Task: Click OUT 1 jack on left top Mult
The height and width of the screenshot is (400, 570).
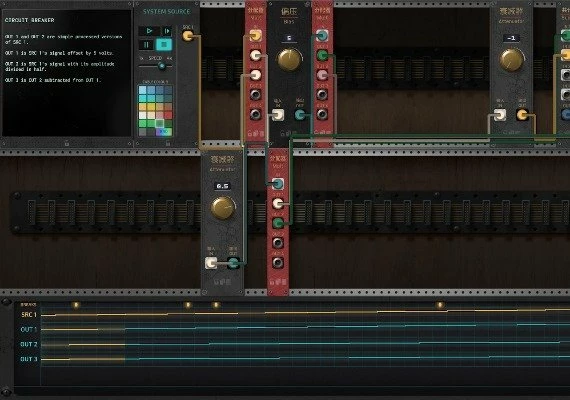Action: coord(256,55)
